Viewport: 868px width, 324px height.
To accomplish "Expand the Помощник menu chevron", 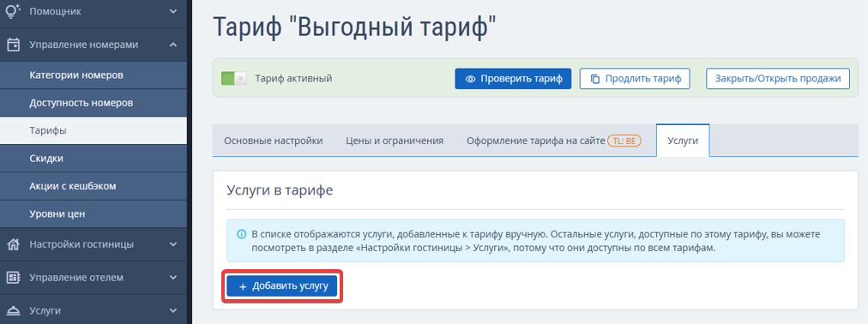I will click(x=173, y=11).
